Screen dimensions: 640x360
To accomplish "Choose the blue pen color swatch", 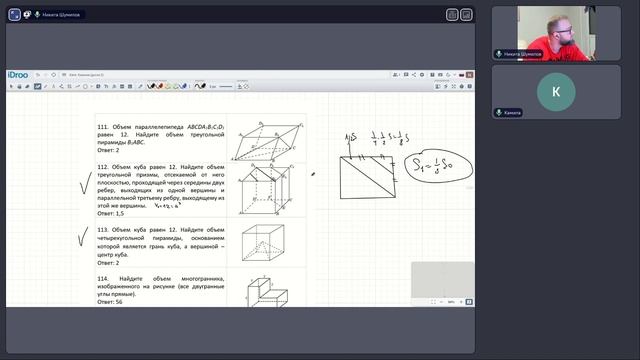I will pos(184,86).
